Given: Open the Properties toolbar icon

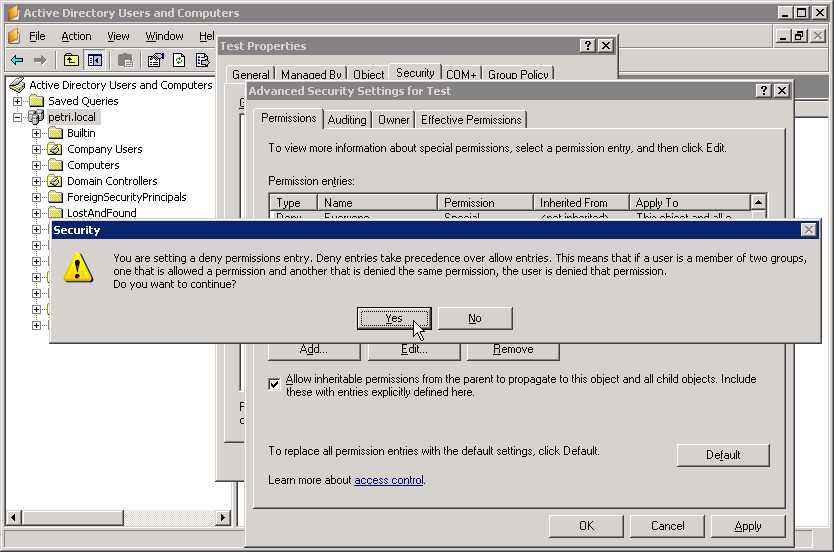Looking at the screenshot, I should [x=155, y=60].
